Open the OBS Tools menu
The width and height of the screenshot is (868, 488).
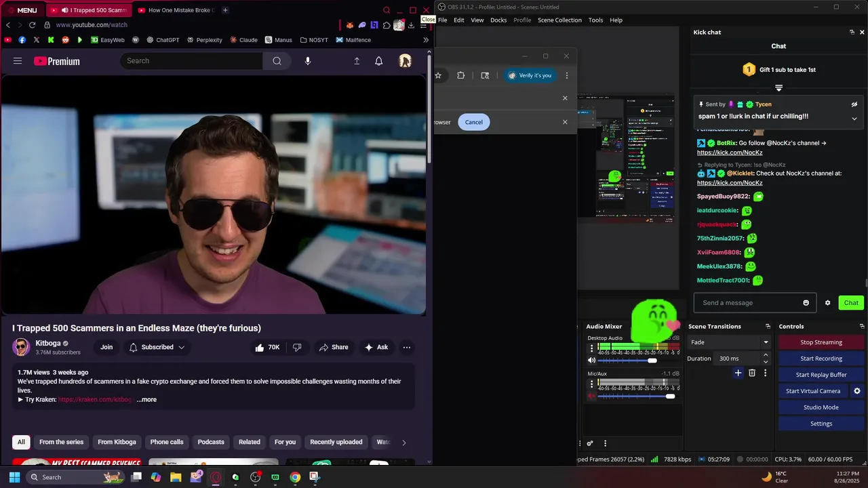[x=595, y=20]
